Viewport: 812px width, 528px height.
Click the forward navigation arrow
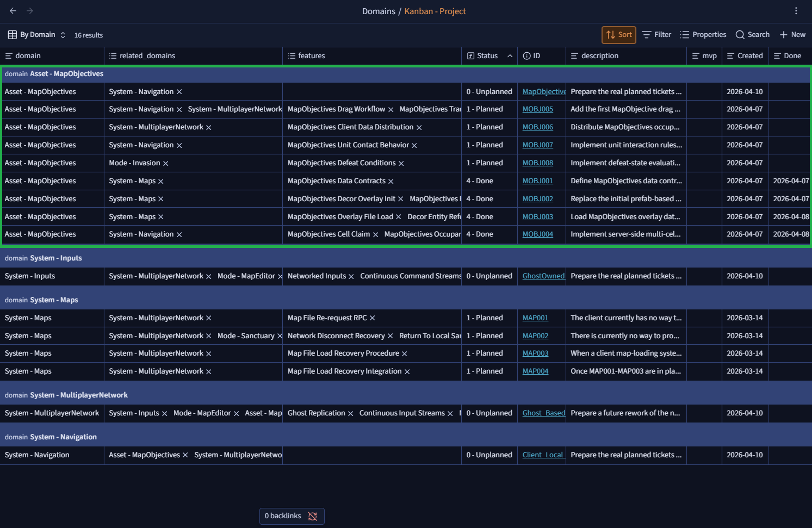(x=30, y=11)
